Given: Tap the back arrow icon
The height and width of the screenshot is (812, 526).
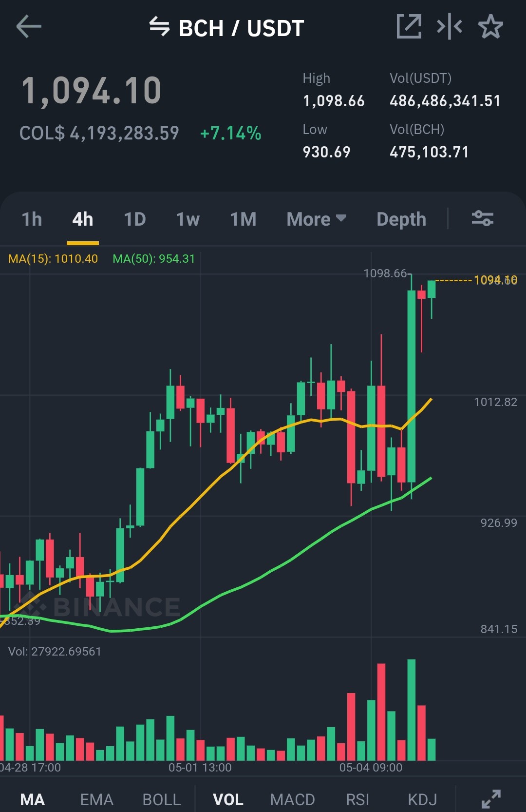Looking at the screenshot, I should pyautogui.click(x=29, y=27).
